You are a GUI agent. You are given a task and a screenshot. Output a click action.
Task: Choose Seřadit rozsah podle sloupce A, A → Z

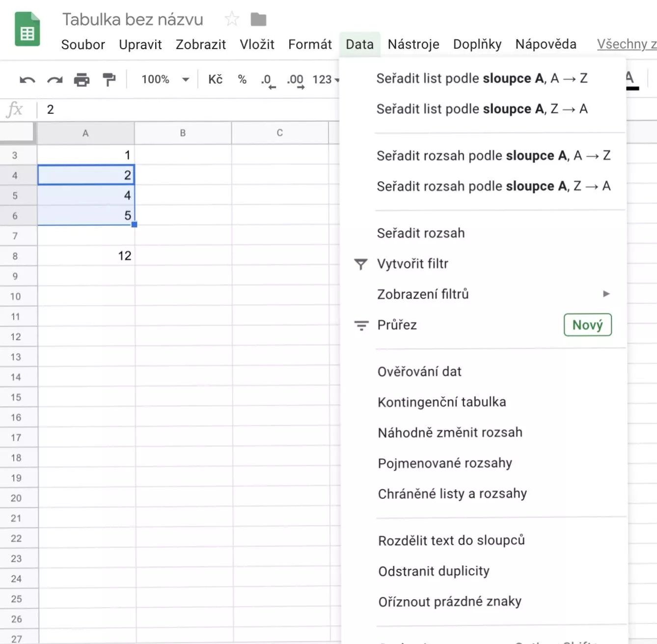point(493,156)
